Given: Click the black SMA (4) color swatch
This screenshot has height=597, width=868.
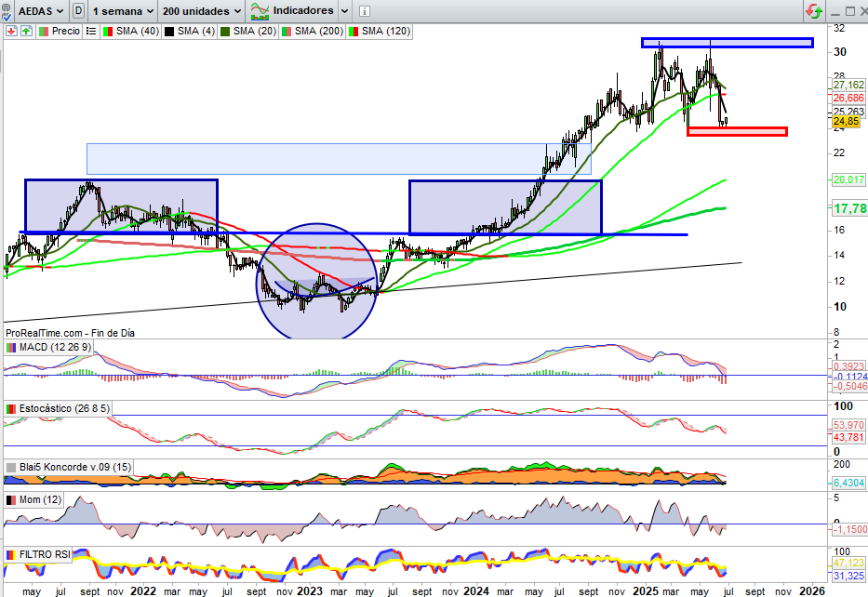Looking at the screenshot, I should point(169,32).
